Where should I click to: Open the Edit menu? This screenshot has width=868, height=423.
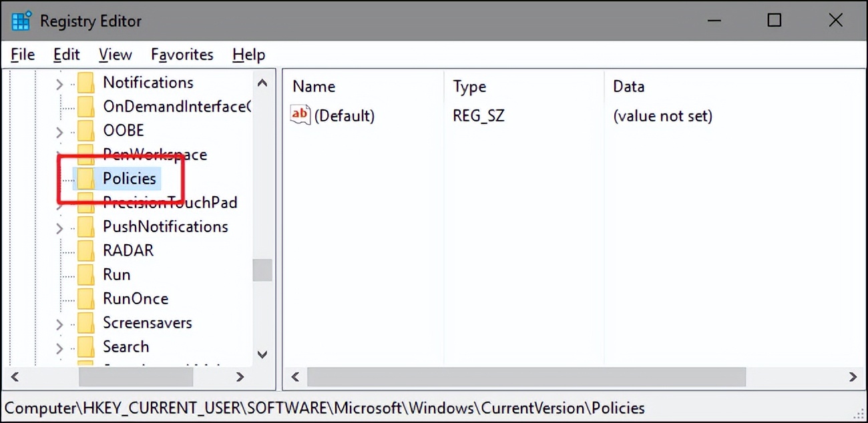65,54
